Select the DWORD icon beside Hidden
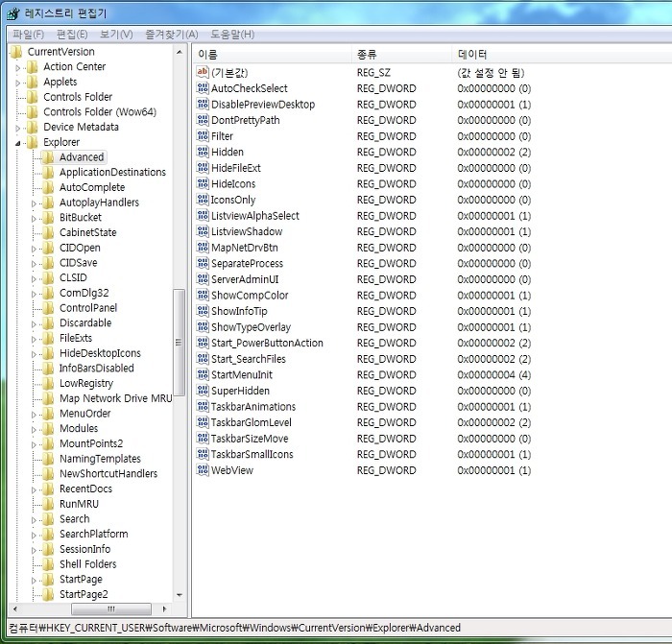The image size is (672, 644). tap(203, 152)
